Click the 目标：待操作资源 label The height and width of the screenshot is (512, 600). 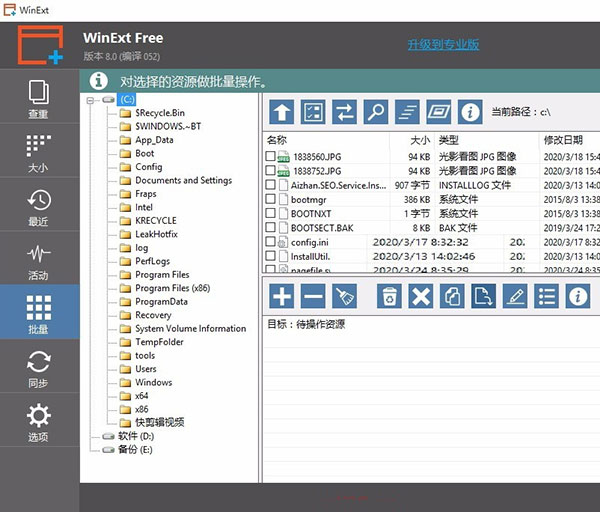306,324
